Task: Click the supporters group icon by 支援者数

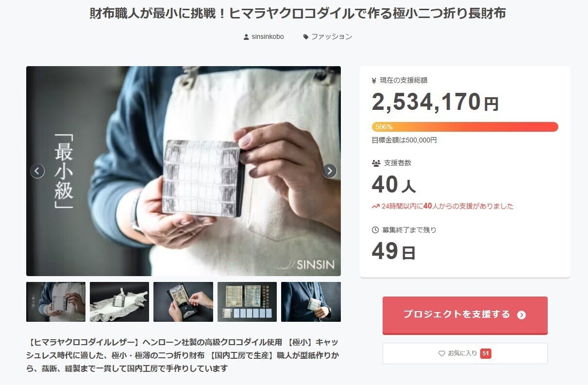Action: pyautogui.click(x=376, y=163)
